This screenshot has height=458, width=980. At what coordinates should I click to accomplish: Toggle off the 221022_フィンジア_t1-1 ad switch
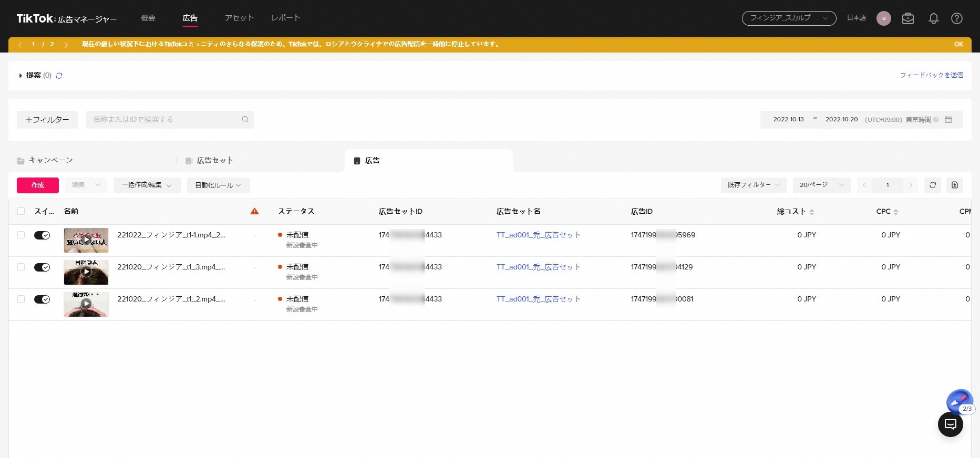click(42, 235)
